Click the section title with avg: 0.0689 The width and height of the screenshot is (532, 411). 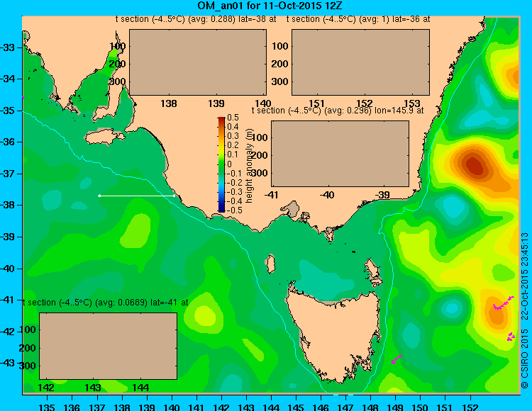point(106,303)
